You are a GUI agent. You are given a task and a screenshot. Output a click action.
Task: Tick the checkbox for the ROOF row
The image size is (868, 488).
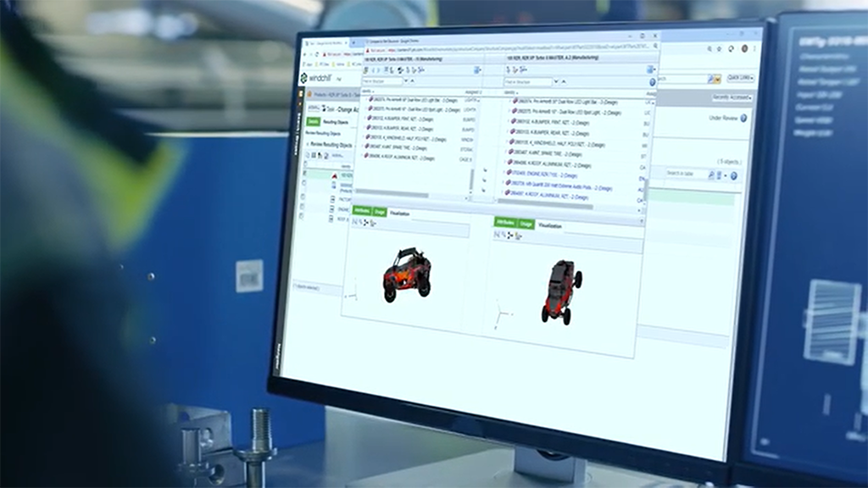click(x=303, y=217)
